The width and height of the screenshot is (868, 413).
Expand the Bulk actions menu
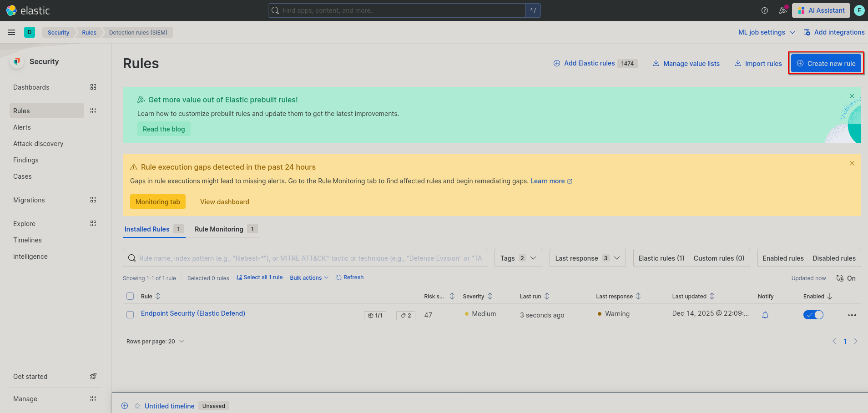[x=309, y=277]
